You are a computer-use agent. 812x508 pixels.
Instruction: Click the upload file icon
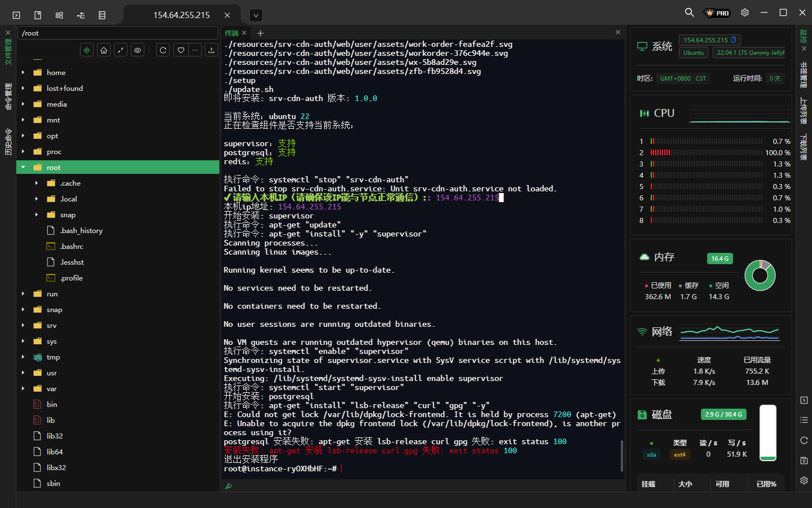pos(211,50)
